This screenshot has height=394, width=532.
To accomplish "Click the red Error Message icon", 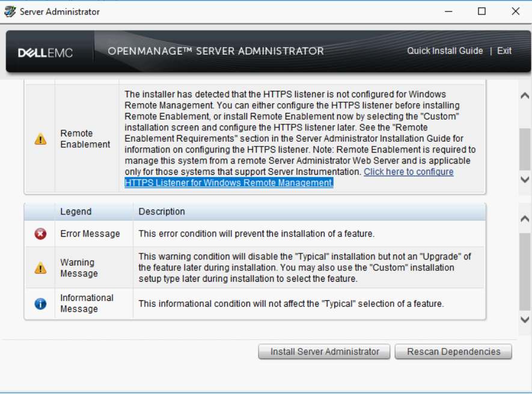I will (x=40, y=234).
